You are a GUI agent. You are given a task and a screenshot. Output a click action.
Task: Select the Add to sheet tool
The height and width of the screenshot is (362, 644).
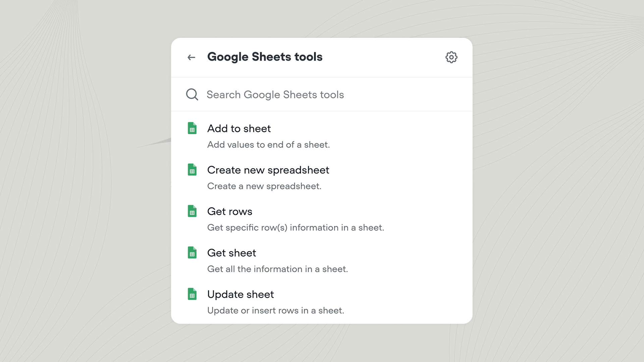coord(322,136)
